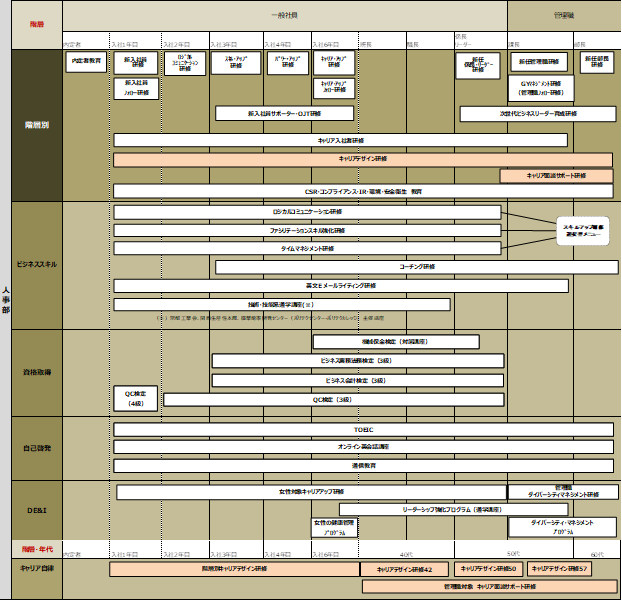
Task: Select the 女性対象キャリアアップ研修 bar
Action: (x=311, y=492)
